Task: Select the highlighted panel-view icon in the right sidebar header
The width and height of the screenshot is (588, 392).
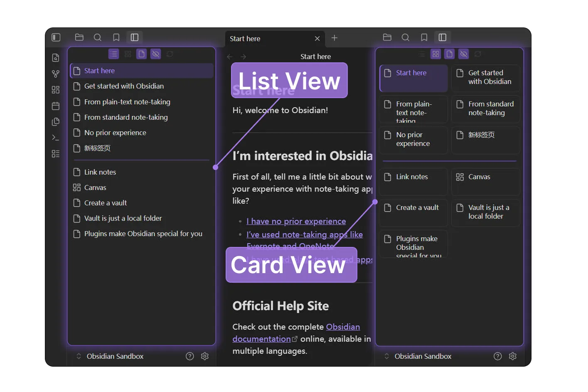Action: (443, 37)
